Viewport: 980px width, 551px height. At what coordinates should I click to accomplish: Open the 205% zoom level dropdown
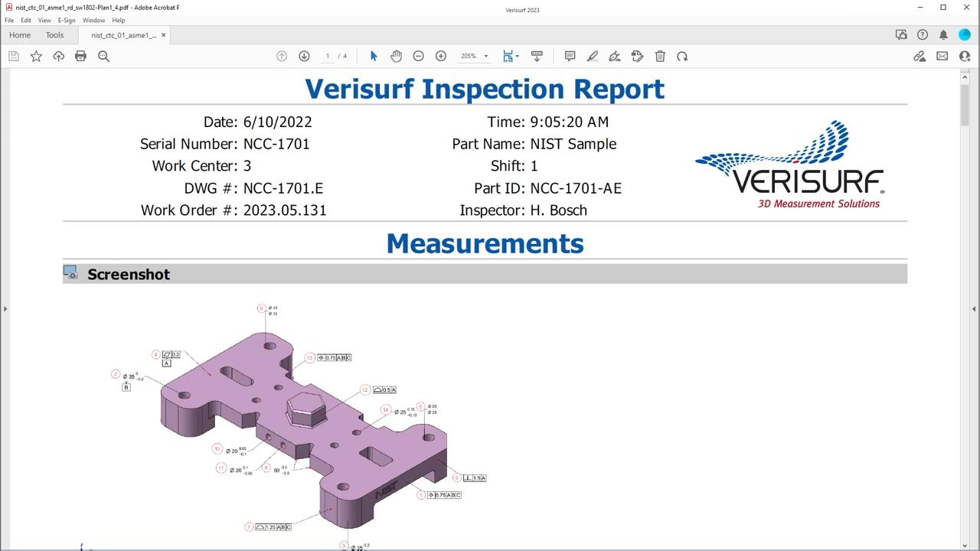click(474, 56)
